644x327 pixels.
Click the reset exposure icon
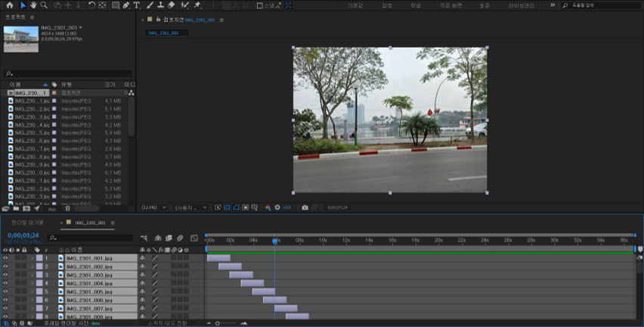pyautogui.click(x=277, y=207)
